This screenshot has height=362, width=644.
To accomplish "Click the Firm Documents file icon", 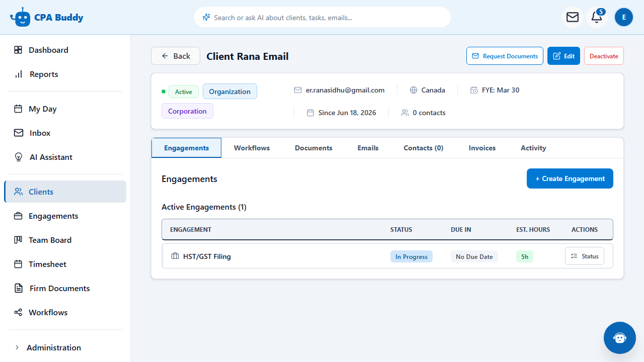I will (x=19, y=288).
